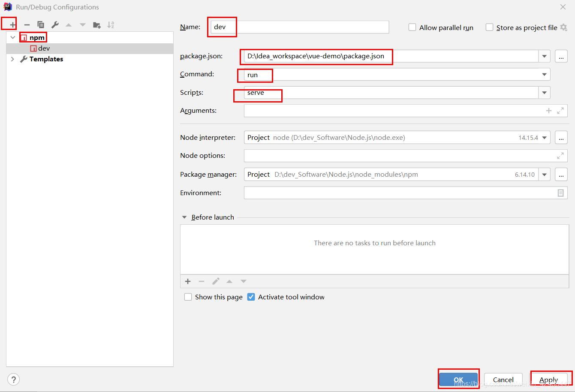This screenshot has height=392, width=575.
Task: Browse for package.json with ellipsis button
Action: tap(561, 56)
